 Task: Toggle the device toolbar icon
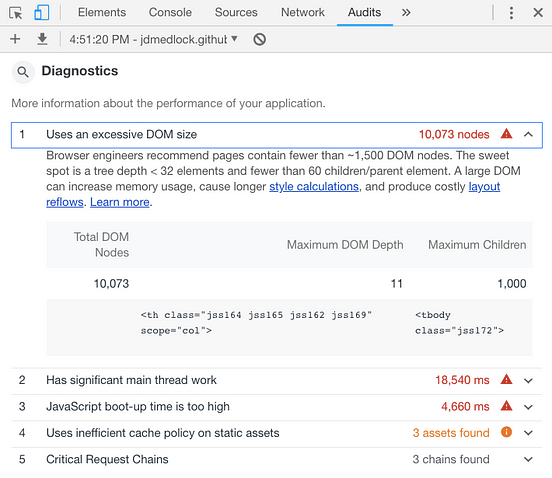click(x=42, y=13)
